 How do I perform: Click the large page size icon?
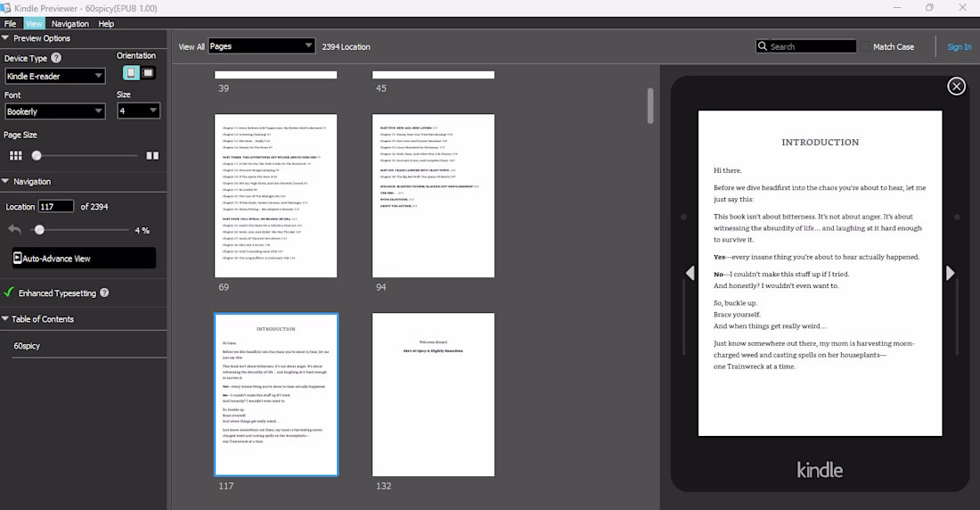[x=151, y=155]
